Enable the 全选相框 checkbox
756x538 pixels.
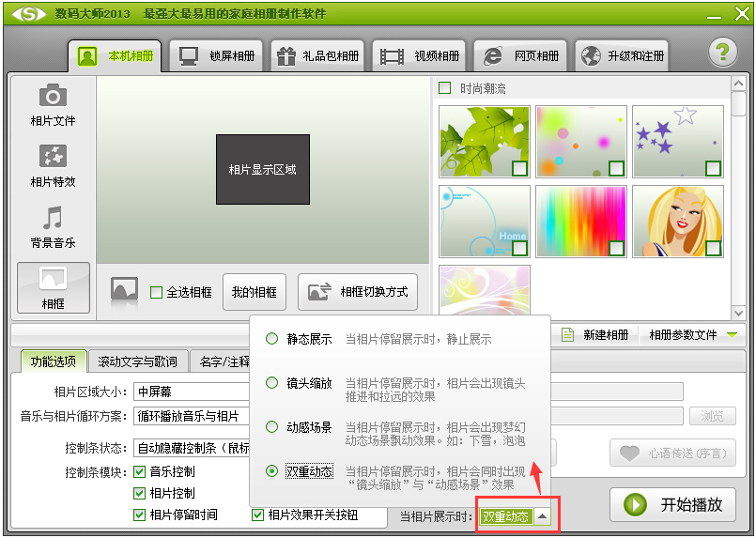(x=157, y=292)
